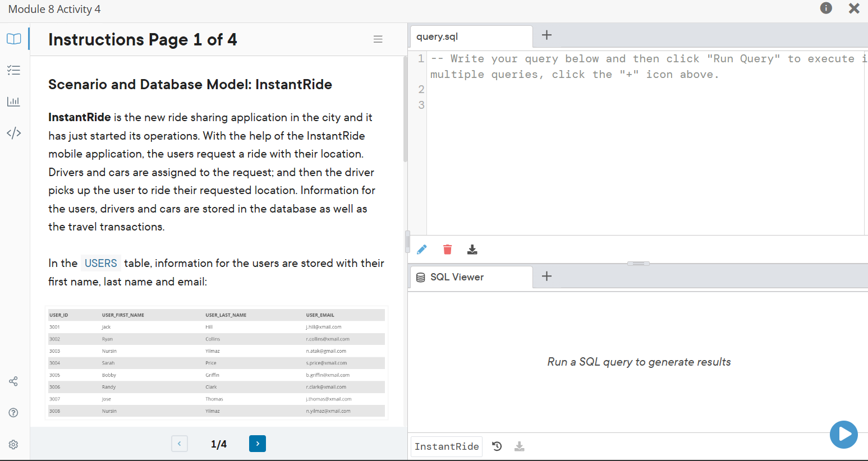Click the InstantRide database selector field
Image resolution: width=868 pixels, height=461 pixels.
pyautogui.click(x=446, y=446)
